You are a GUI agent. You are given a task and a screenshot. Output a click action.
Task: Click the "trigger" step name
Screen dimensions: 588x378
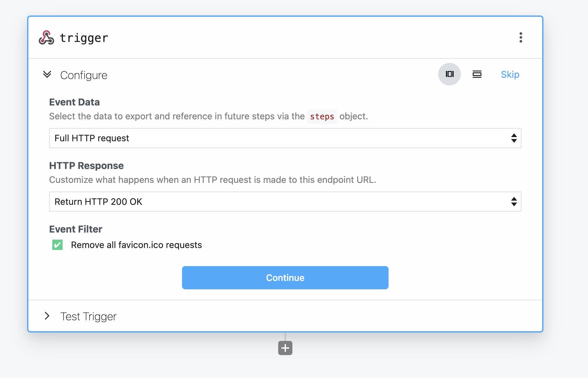tap(84, 38)
